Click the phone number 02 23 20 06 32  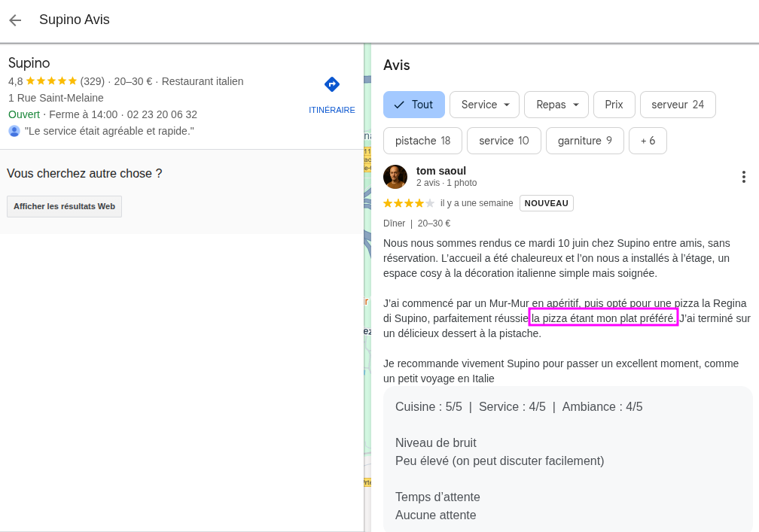(x=162, y=114)
